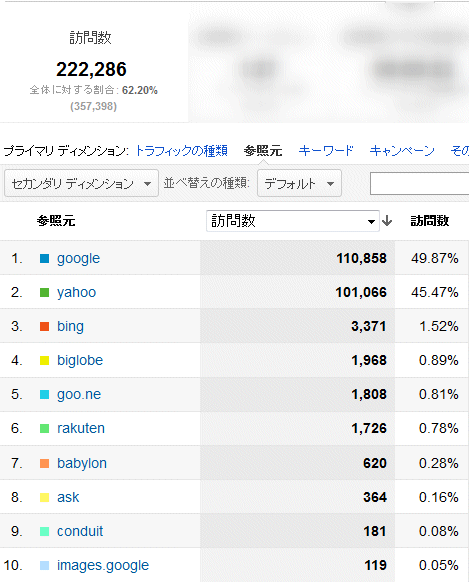The image size is (469, 582).
Task: Open the bing source link
Action: [70, 327]
